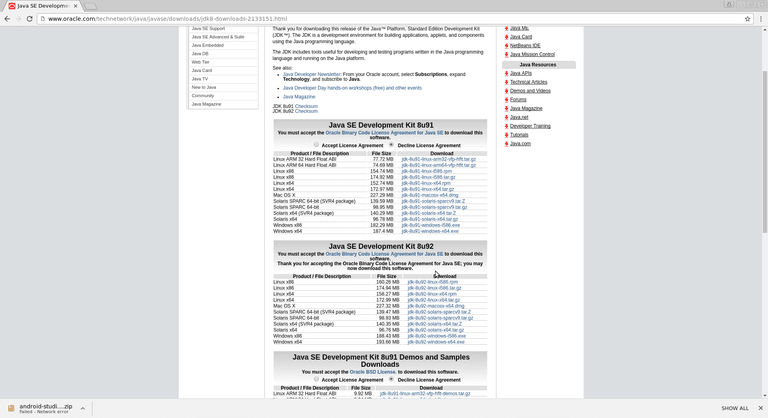Open the Chrome three-dot menu
This screenshot has width=768, height=418.
pyautogui.click(x=761, y=19)
